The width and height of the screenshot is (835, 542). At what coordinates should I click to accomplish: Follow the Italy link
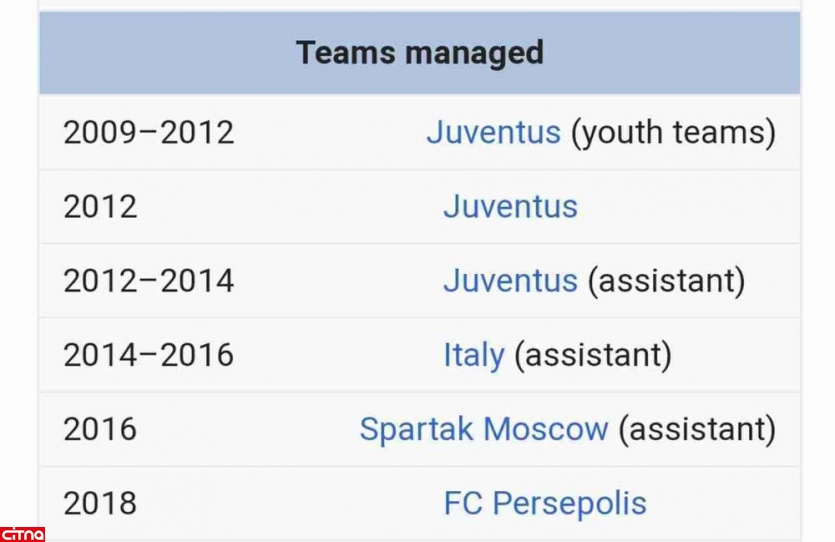pyautogui.click(x=473, y=354)
